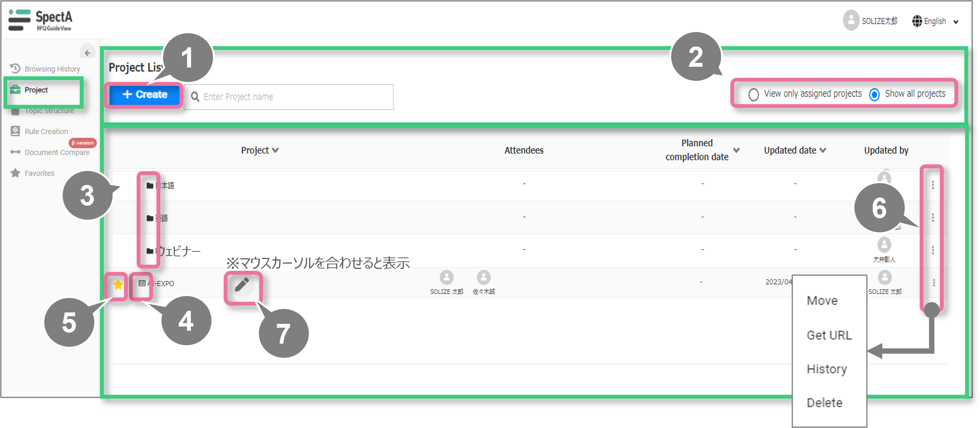Select the Show all projects radio button
This screenshot has height=428, width=980.
874,94
